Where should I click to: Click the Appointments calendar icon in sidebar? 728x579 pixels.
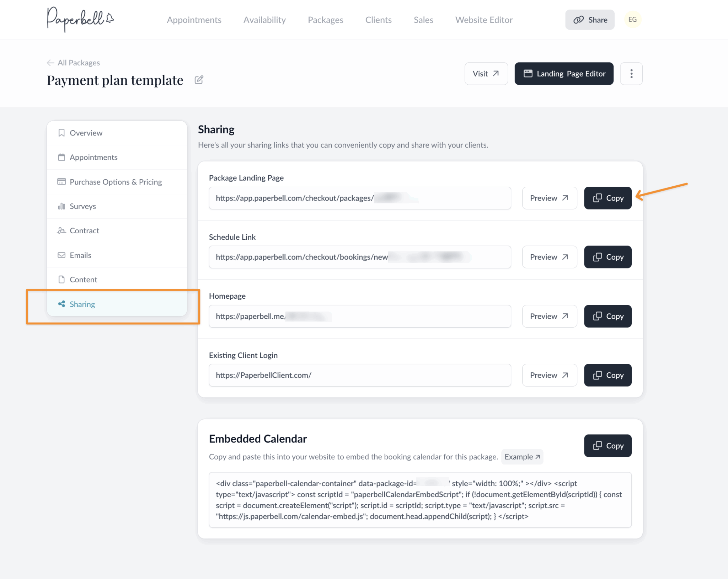61,157
